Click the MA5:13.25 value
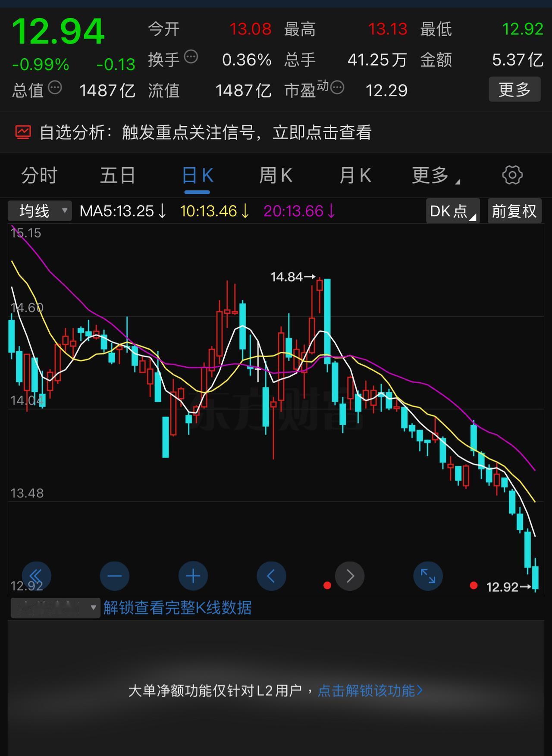The height and width of the screenshot is (756, 552). 123,211
